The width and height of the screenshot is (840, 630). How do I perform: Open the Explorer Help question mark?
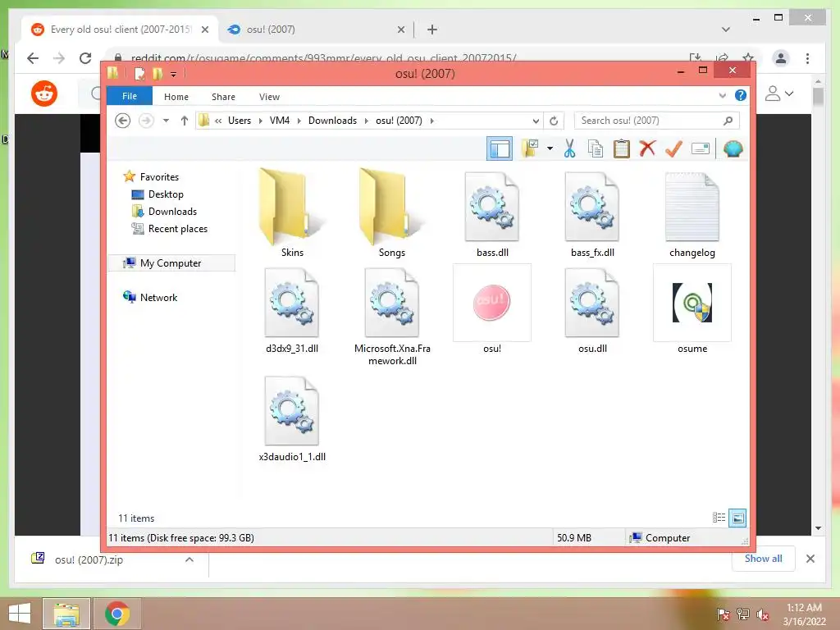(x=741, y=95)
